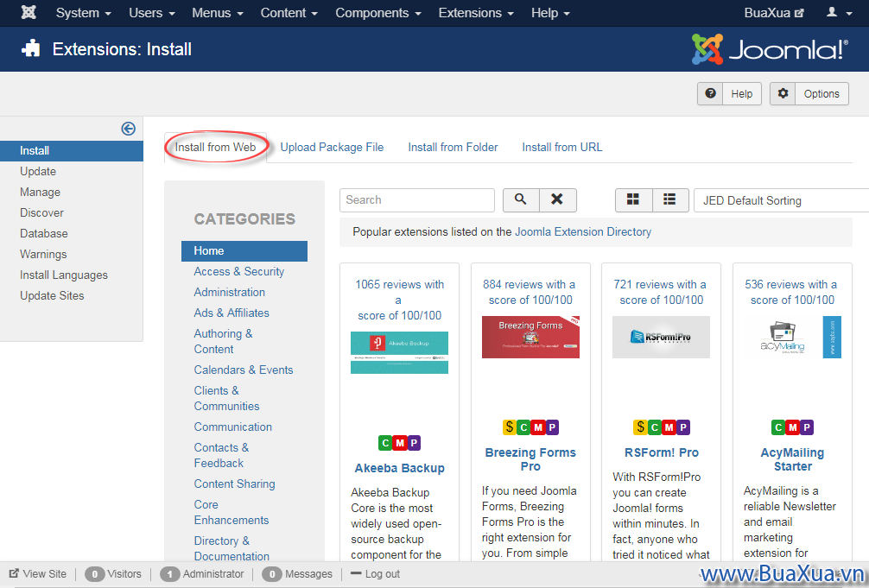
Task: Click Log out in the status bar
Action: 375,574
